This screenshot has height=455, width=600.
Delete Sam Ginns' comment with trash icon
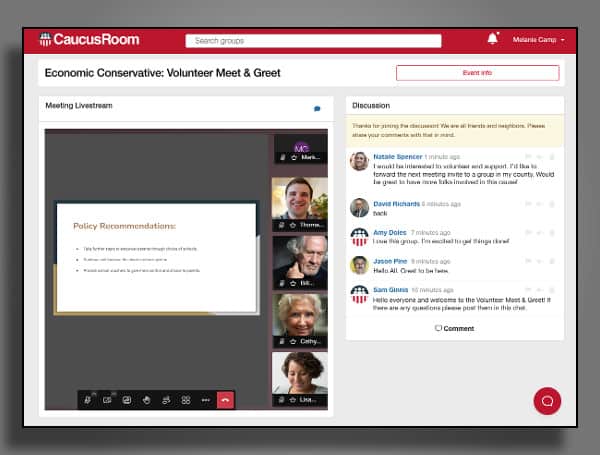coord(552,290)
